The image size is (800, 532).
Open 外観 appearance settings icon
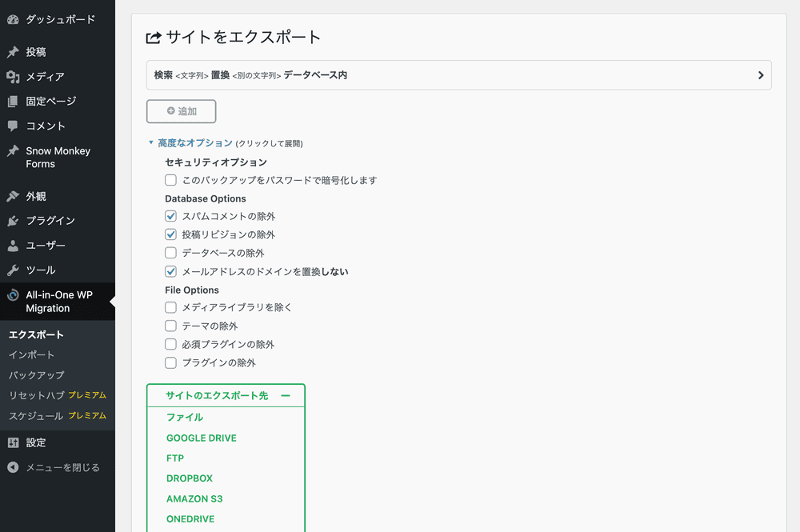point(12,196)
